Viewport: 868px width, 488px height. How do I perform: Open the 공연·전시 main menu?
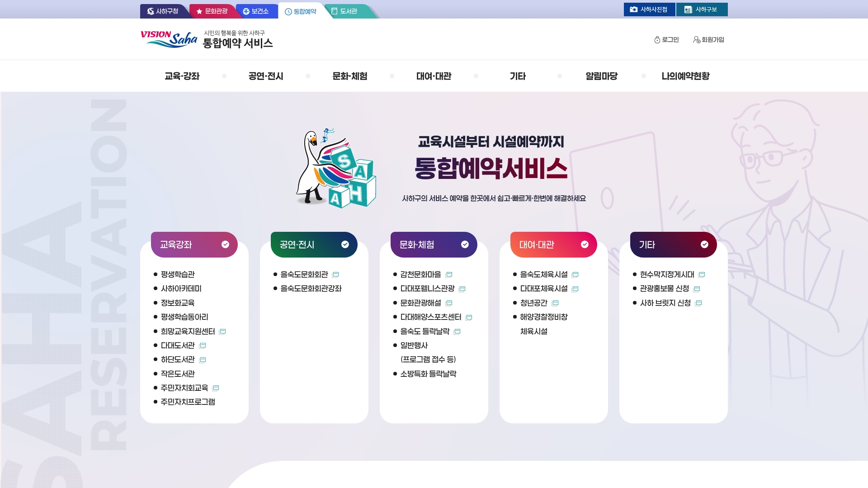pos(266,76)
